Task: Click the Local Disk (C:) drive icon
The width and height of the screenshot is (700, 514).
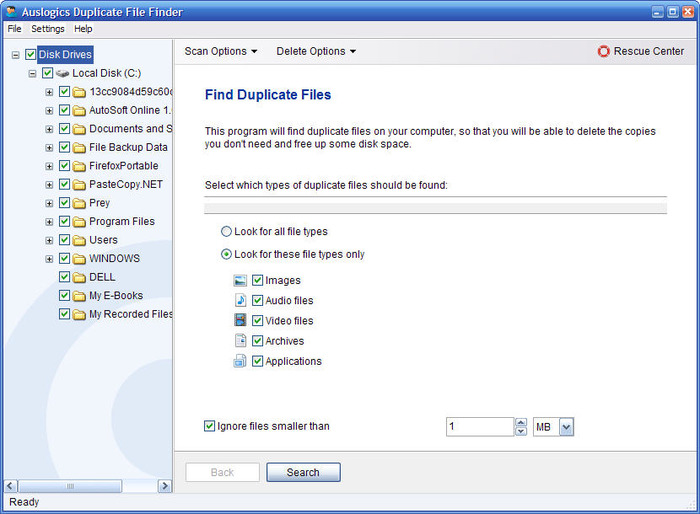Action: (63, 74)
